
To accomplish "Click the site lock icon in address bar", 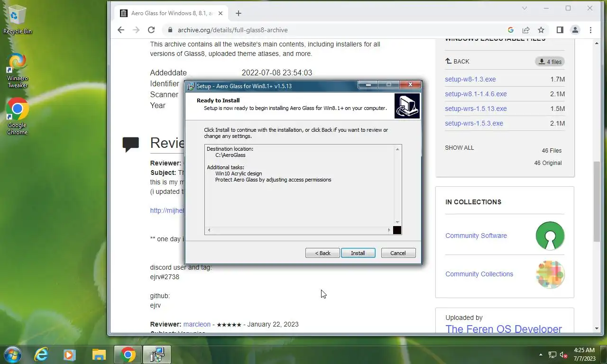I will pos(170,30).
